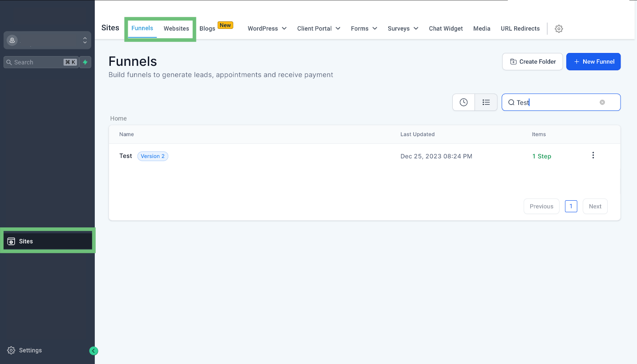This screenshot has width=637, height=364.
Task: Expand the account selector up-down arrows
Action: tap(85, 40)
